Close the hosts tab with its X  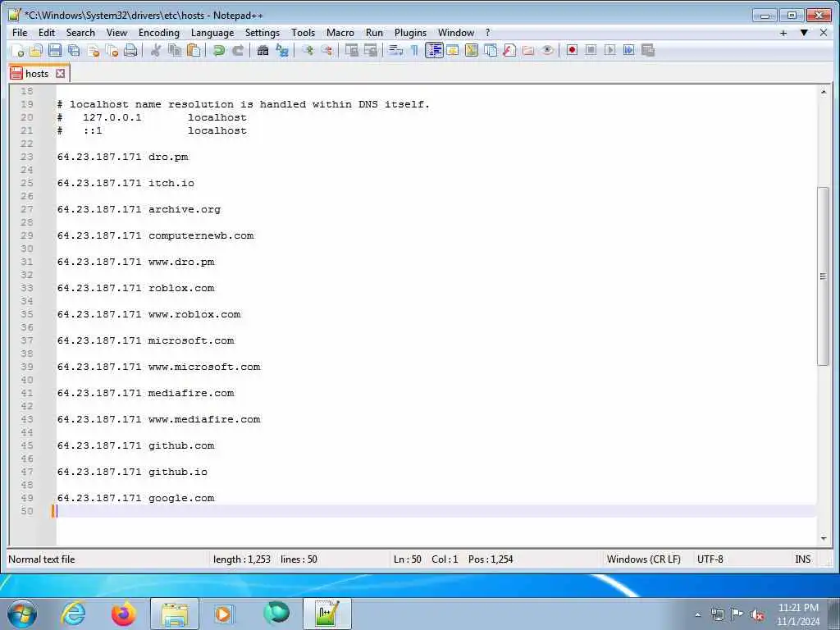tap(61, 73)
